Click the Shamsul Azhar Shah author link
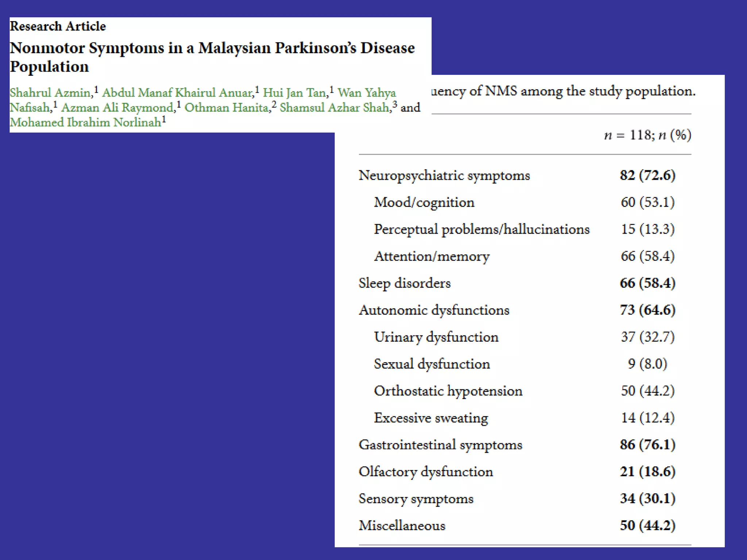 coord(335,108)
